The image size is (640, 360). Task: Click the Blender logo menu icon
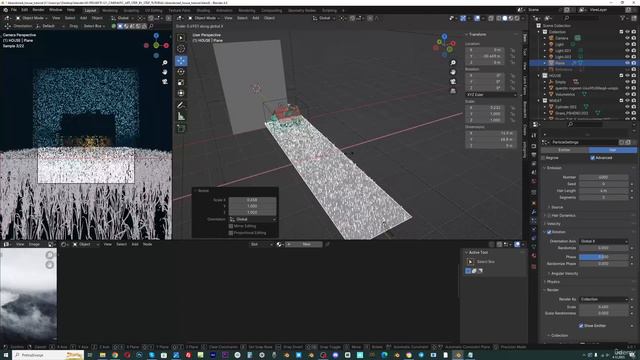(x=5, y=10)
